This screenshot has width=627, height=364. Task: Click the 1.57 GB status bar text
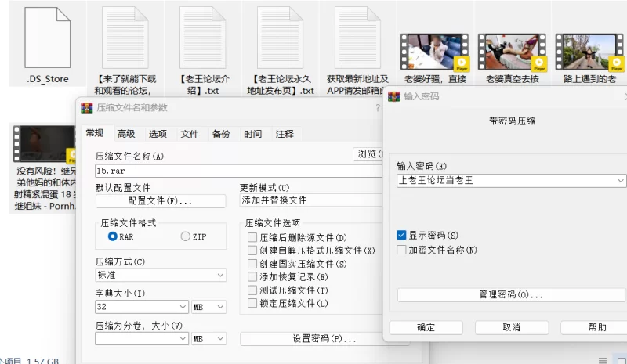pos(43,360)
